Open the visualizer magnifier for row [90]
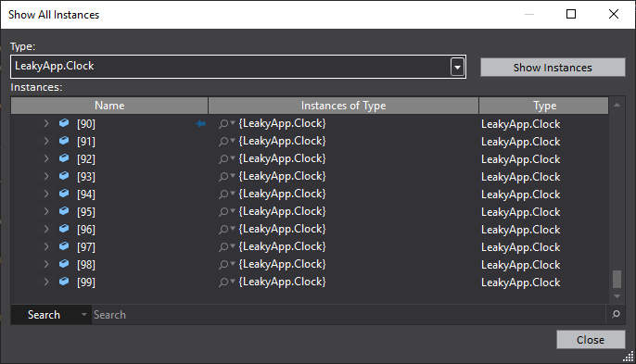Viewport: 636px width, 364px height. (x=223, y=123)
